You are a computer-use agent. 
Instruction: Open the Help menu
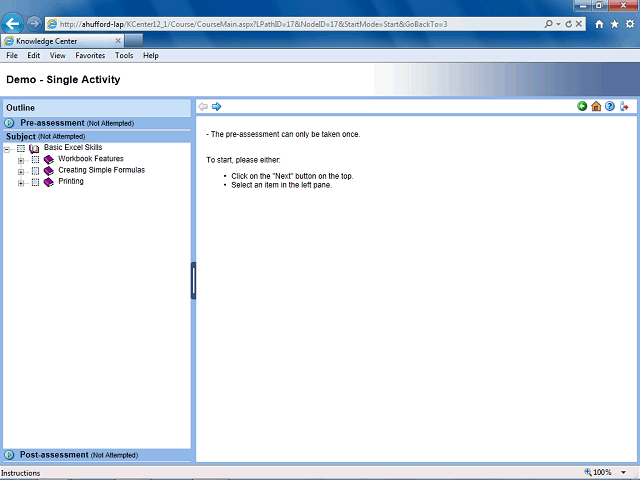151,56
